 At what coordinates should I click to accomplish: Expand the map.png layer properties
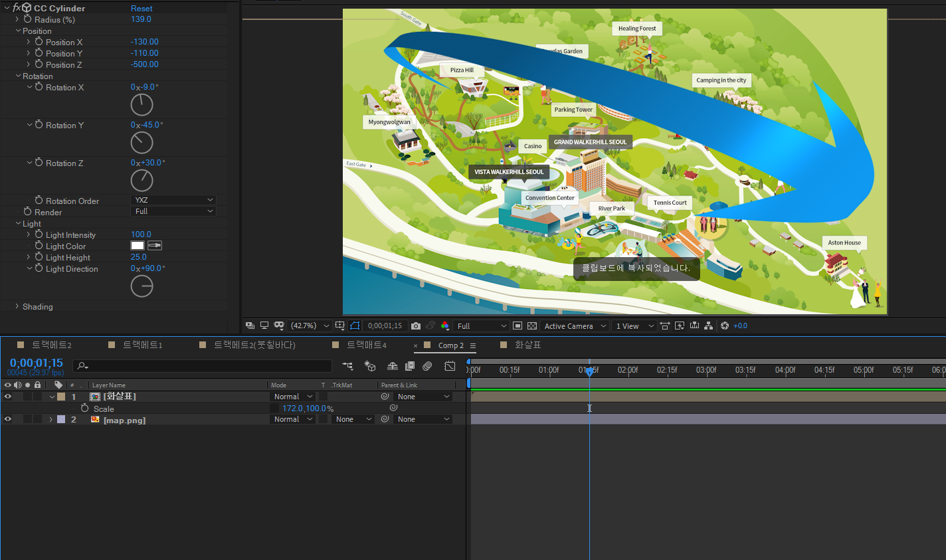[51, 419]
